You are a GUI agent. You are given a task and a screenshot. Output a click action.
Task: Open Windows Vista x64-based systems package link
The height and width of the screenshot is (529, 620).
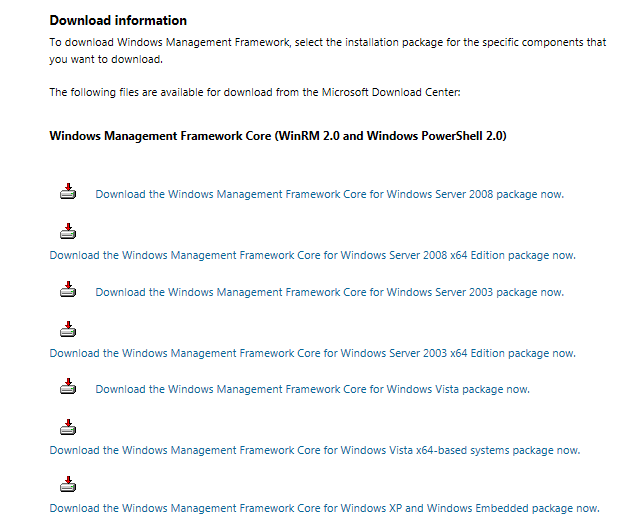point(314,450)
